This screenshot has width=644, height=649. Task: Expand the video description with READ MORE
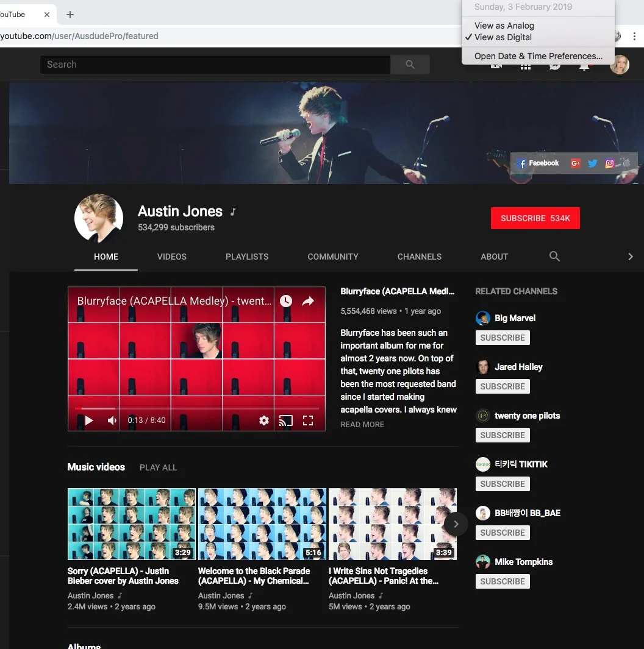coord(362,424)
